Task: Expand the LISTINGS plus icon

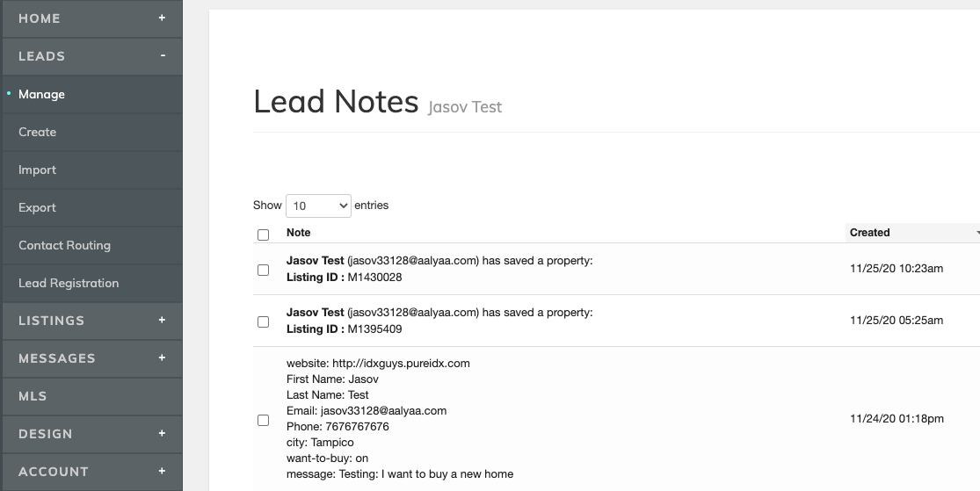Action: (x=162, y=321)
